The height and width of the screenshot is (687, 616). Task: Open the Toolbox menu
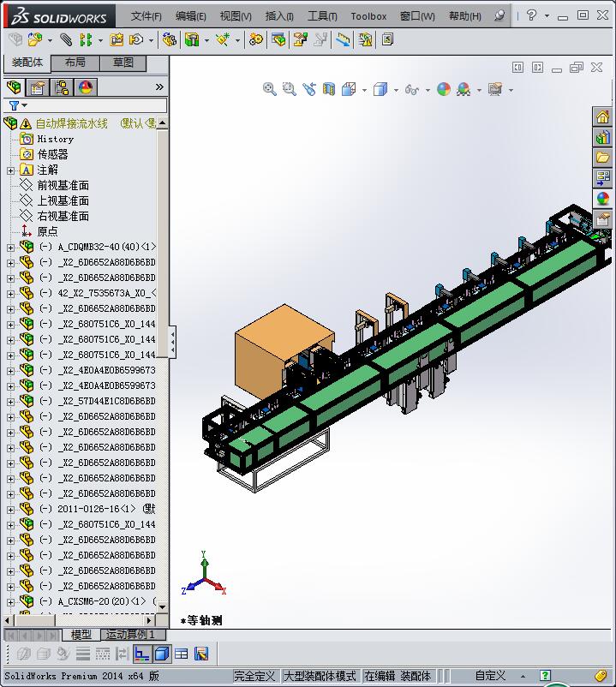368,16
